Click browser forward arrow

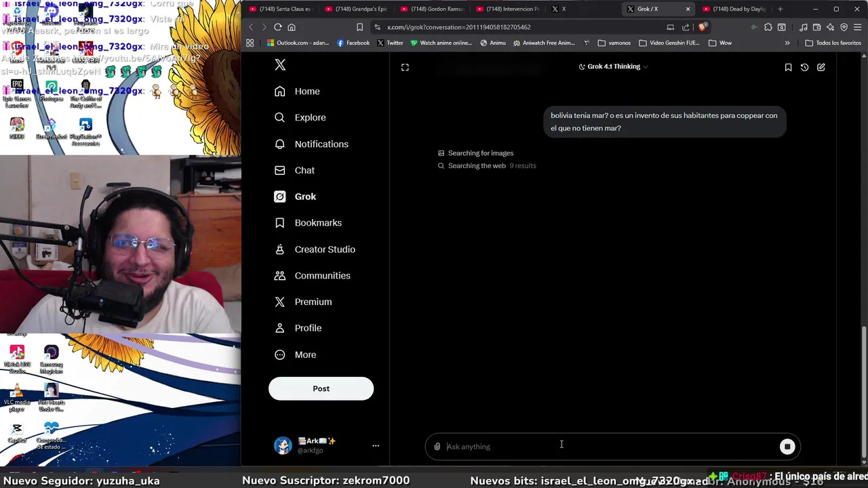264,27
